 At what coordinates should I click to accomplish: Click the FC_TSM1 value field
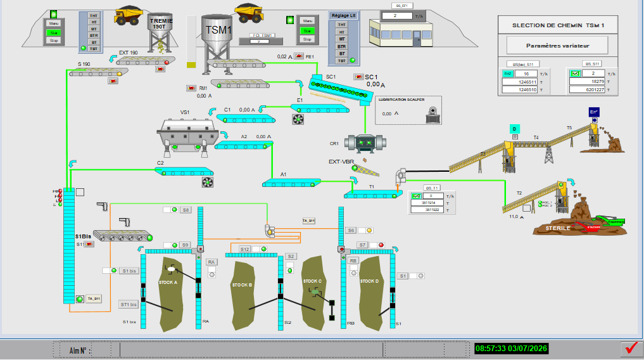(x=260, y=41)
